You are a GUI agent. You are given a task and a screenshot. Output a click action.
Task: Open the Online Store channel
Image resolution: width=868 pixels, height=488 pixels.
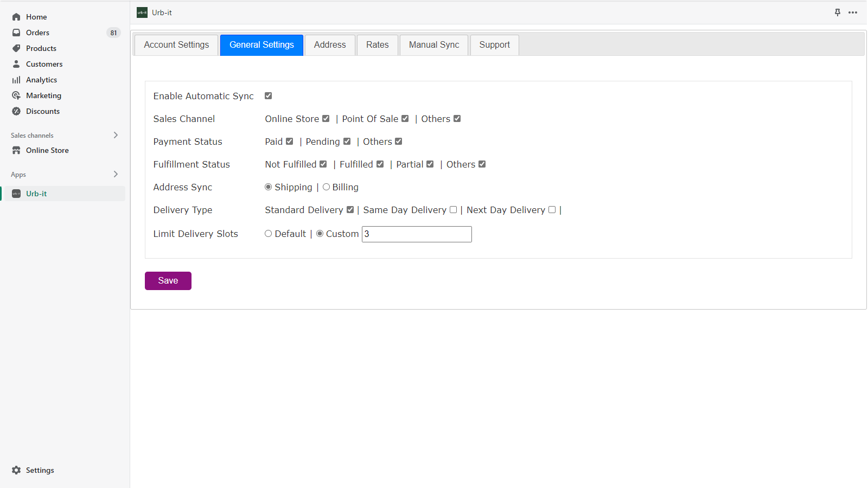pyautogui.click(x=47, y=150)
